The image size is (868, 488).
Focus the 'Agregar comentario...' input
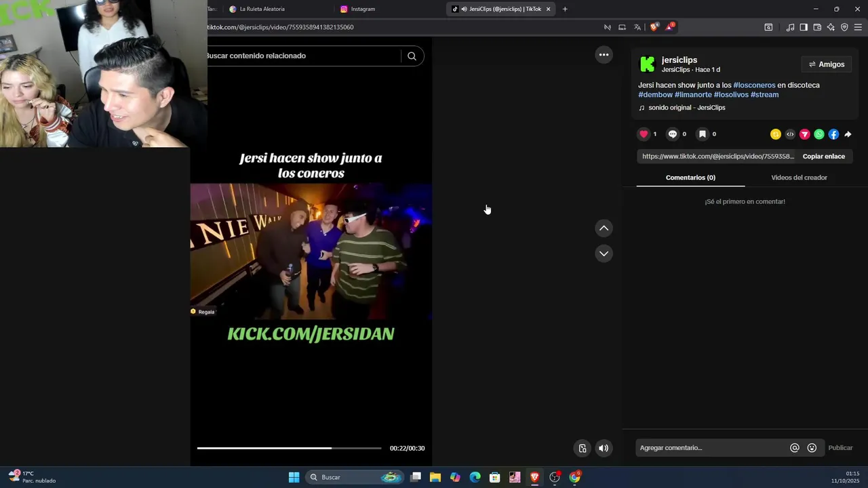(x=712, y=448)
